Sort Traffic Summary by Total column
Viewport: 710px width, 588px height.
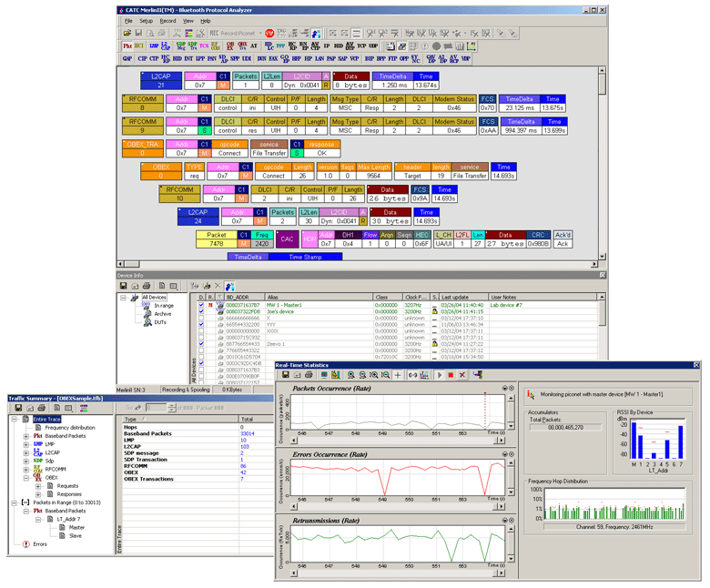pos(256,420)
